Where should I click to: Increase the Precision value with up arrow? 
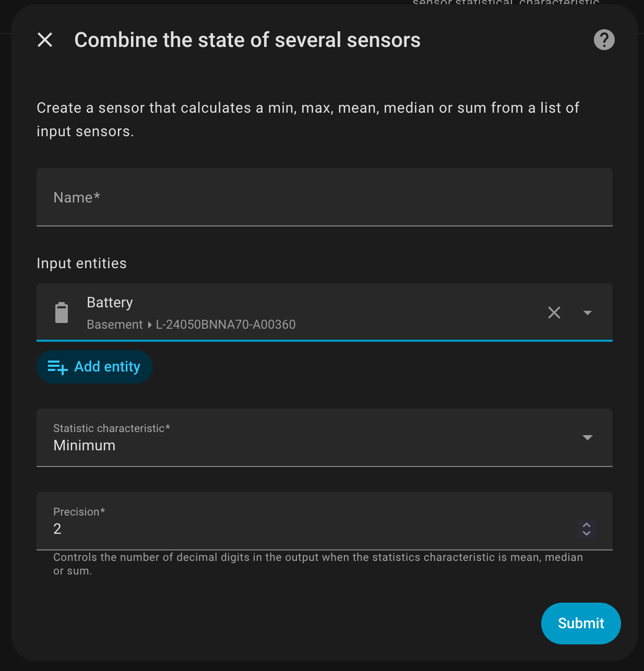tap(587, 525)
